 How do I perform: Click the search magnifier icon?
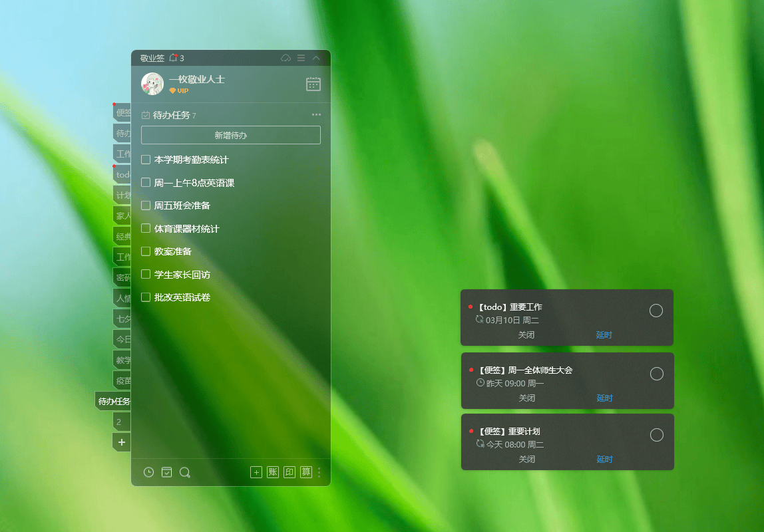pyautogui.click(x=184, y=472)
